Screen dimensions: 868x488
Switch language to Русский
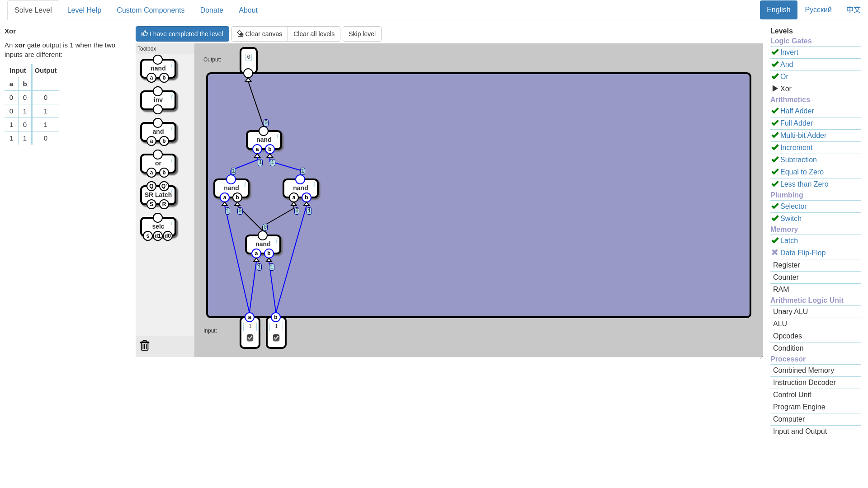click(x=818, y=10)
